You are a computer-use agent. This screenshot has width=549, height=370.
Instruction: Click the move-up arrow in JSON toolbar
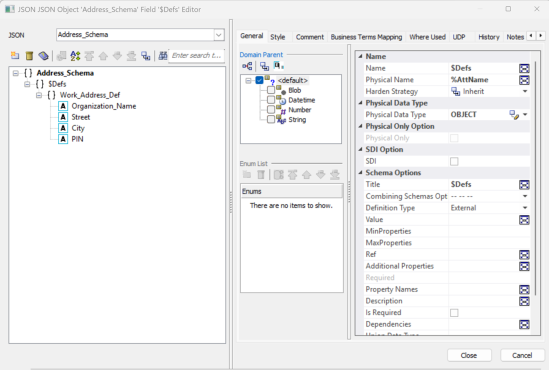click(103, 55)
